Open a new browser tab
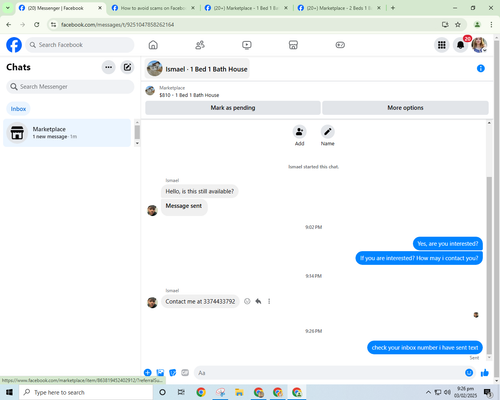 pyautogui.click(x=393, y=8)
